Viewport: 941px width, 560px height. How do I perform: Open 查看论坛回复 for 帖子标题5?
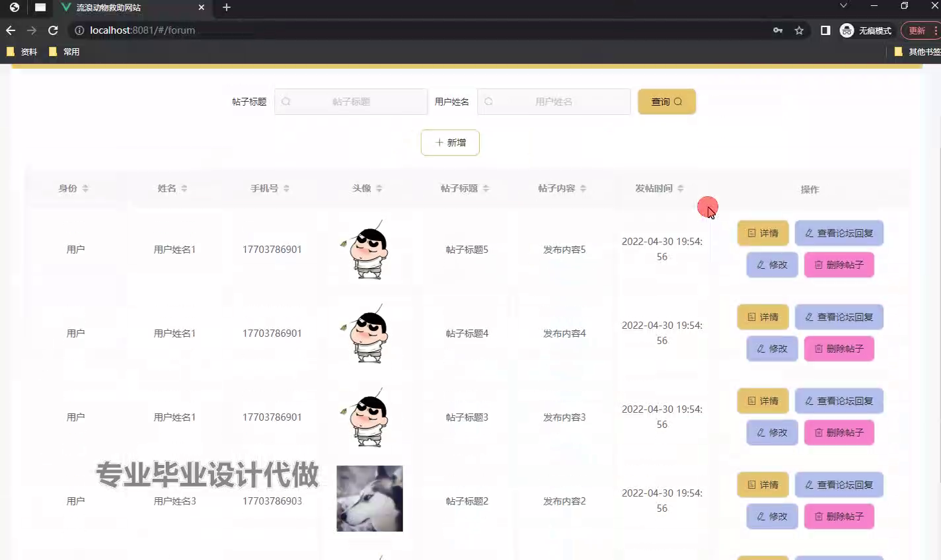point(839,233)
